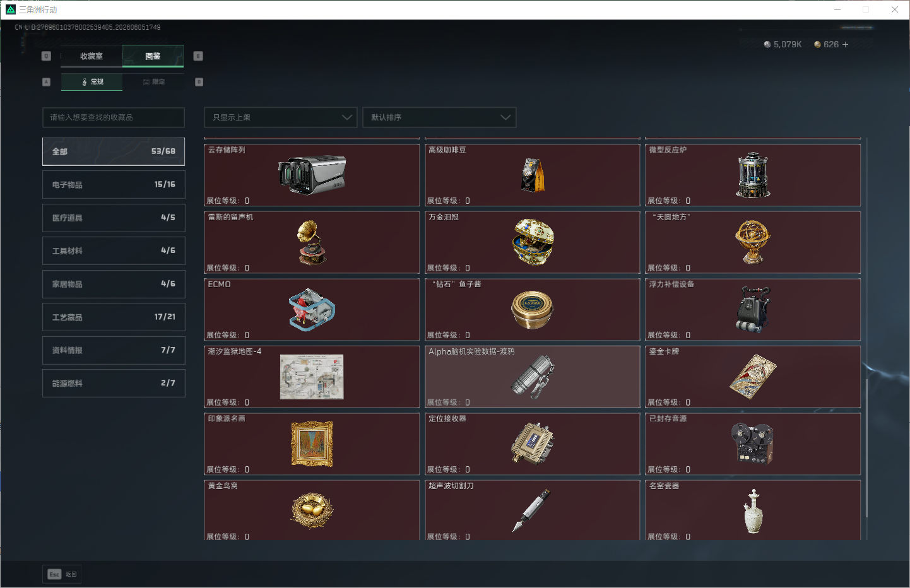Open the 收藏室 tab

(92, 56)
